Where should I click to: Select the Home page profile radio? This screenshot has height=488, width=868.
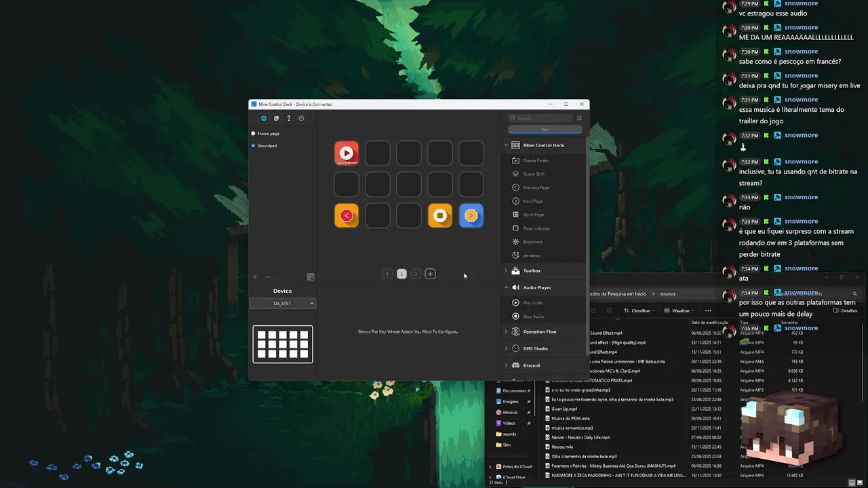click(254, 134)
